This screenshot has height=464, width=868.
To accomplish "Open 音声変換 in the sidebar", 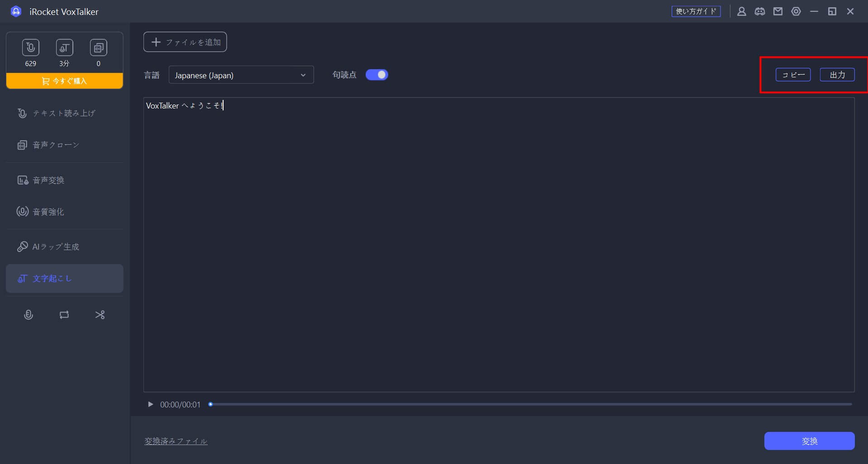I will 65,180.
